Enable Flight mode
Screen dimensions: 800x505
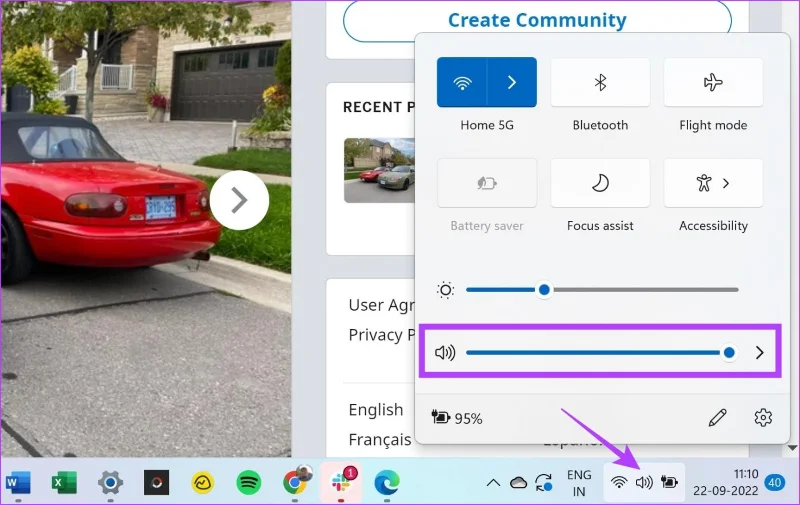coord(713,82)
